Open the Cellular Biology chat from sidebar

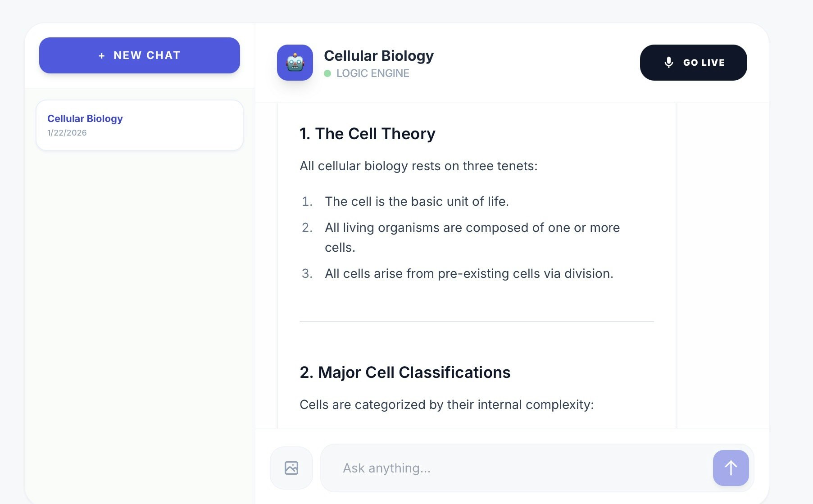pos(139,125)
